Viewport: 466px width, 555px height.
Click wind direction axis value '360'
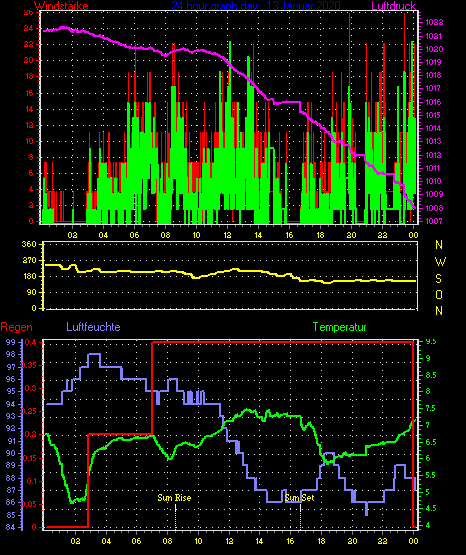coord(29,244)
